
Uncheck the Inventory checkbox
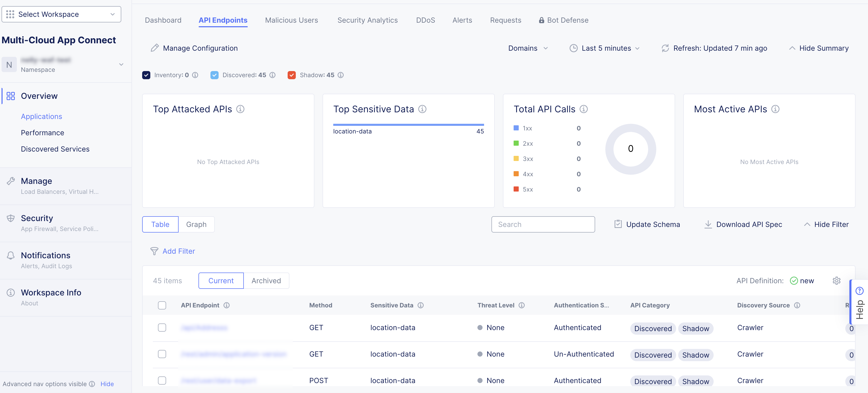pos(146,75)
